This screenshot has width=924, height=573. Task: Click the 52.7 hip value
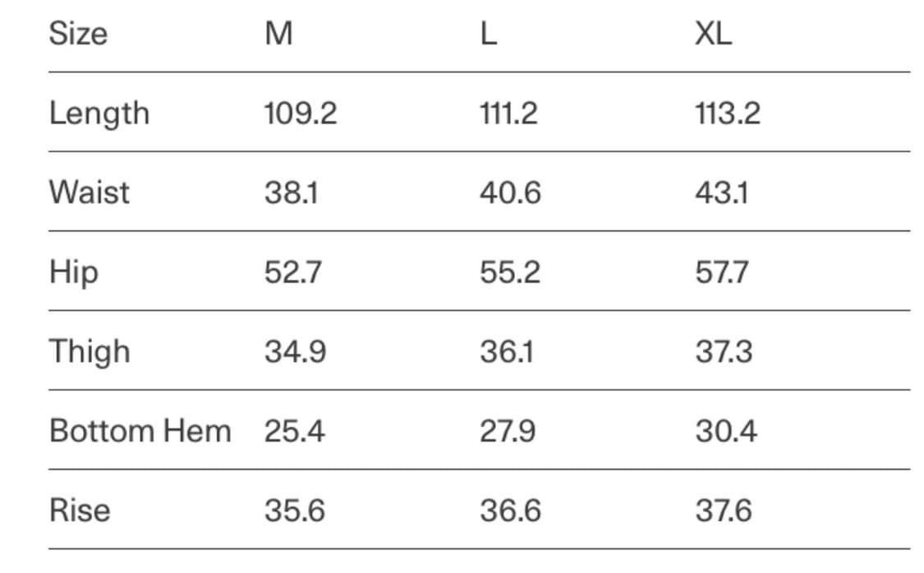[292, 273]
